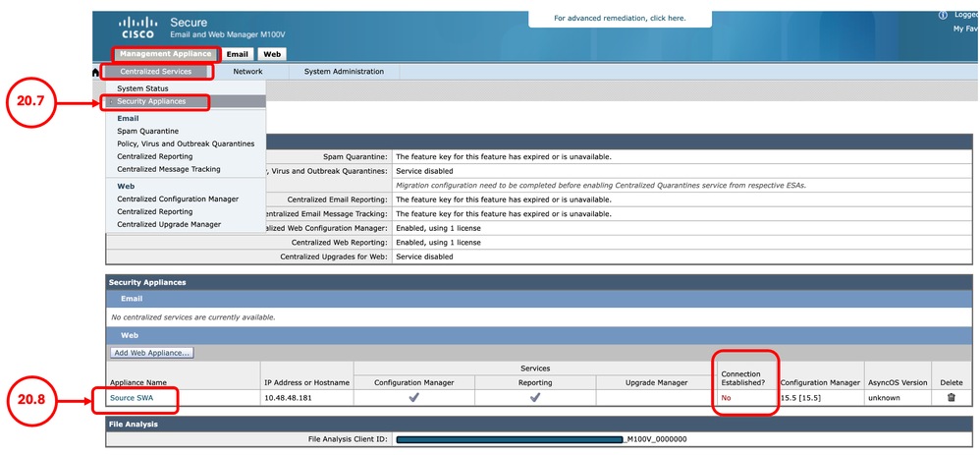Click the 'Service disabled' text for Centralized Upgrades

[424, 256]
